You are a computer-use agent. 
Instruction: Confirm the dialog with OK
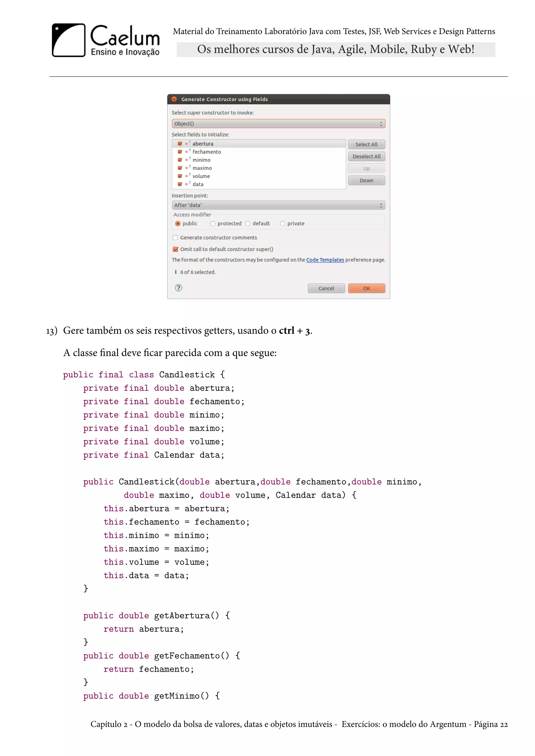tap(366, 288)
